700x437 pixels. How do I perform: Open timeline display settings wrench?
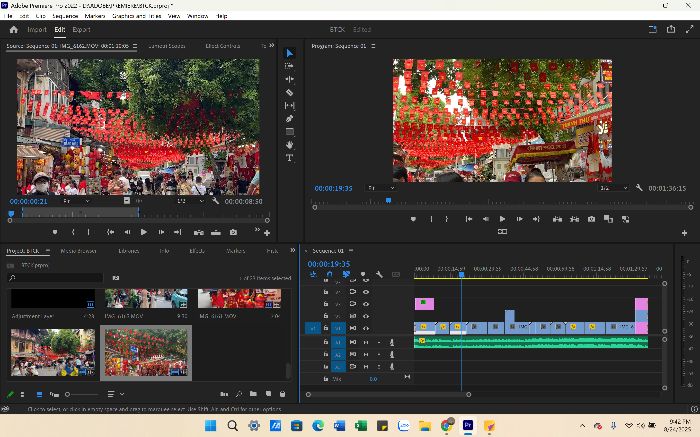pos(379,274)
